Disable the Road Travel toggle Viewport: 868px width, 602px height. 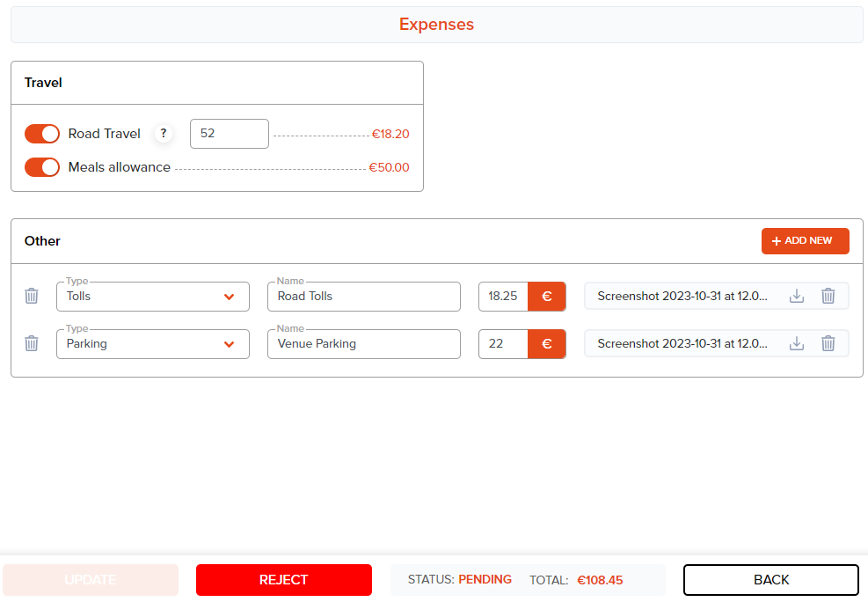(x=42, y=134)
